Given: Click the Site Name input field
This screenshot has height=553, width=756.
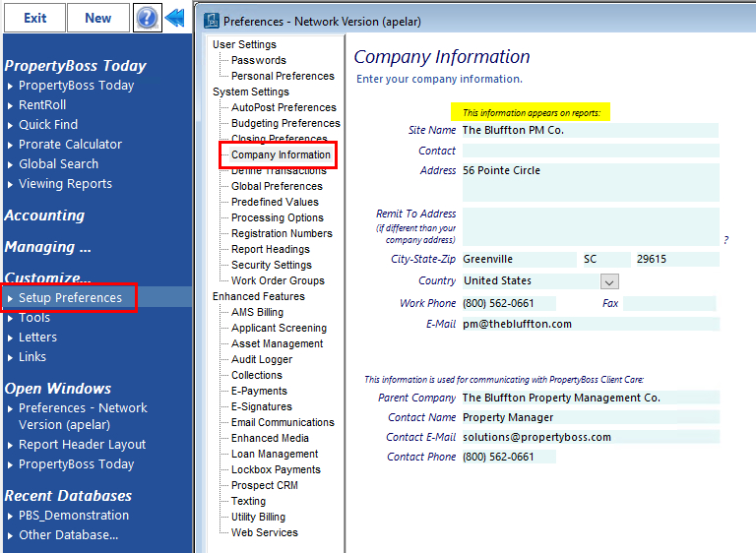Looking at the screenshot, I should (x=591, y=130).
